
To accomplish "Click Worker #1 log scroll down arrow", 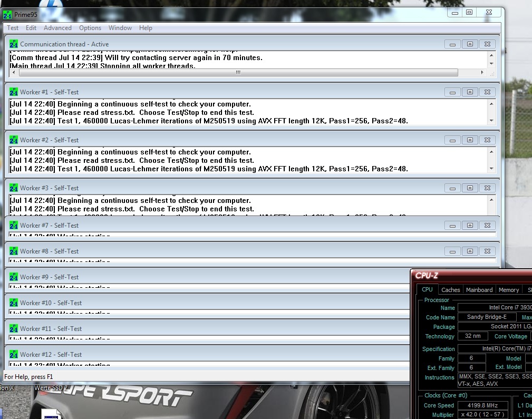I will click(x=491, y=121).
